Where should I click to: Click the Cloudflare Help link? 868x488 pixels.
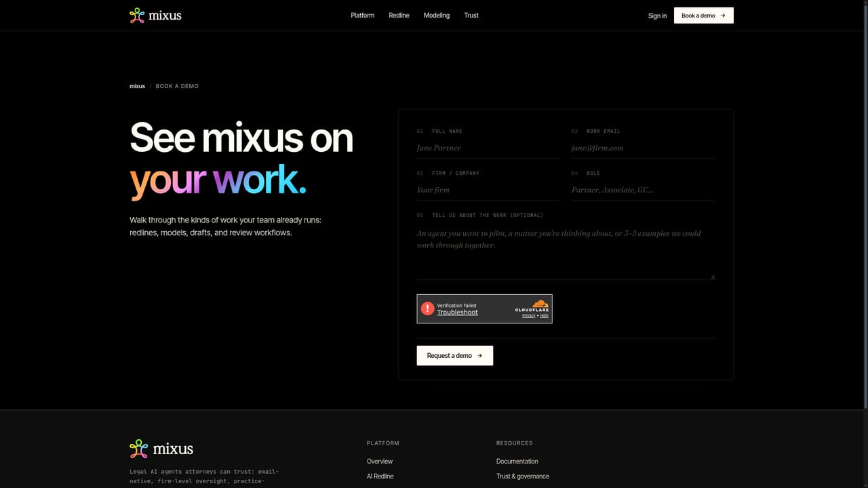pos(545,316)
